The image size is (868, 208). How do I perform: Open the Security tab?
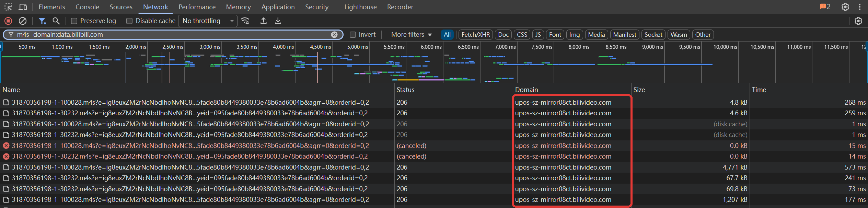(317, 7)
